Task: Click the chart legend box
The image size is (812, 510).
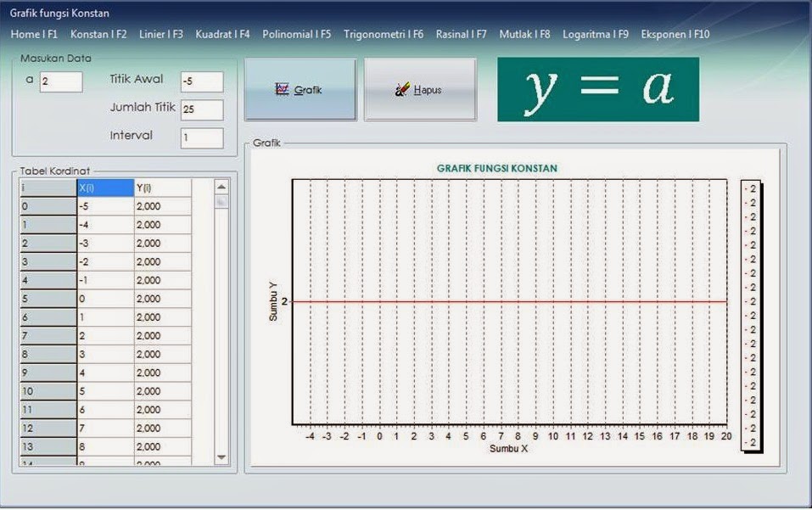Action: 751,316
